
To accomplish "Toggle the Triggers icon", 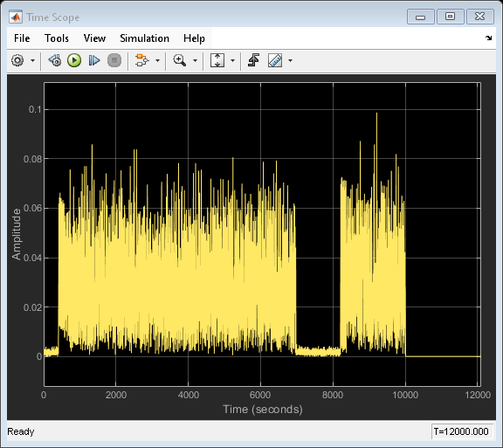I will (254, 60).
